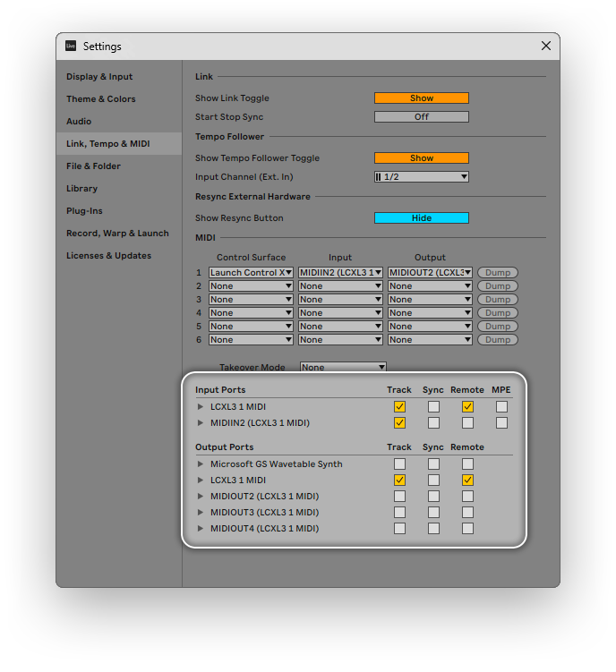The image size is (616, 672).
Task: Open the MIDIIN2 Input dropdown in row 1
Action: pyautogui.click(x=340, y=273)
